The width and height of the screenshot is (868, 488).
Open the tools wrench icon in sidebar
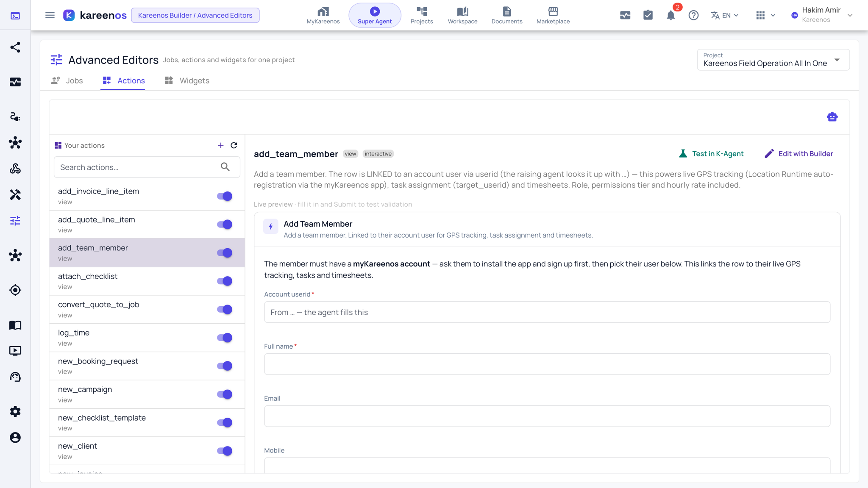15,194
